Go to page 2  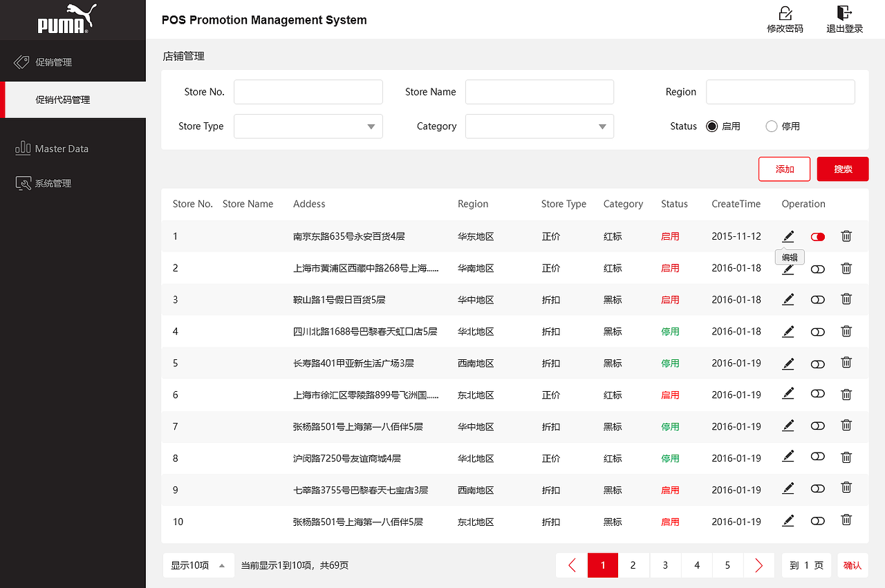[x=633, y=565]
